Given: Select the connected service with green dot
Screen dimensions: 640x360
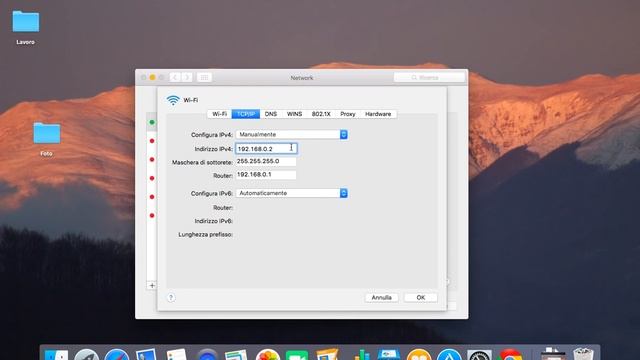Looking at the screenshot, I should click(x=152, y=122).
